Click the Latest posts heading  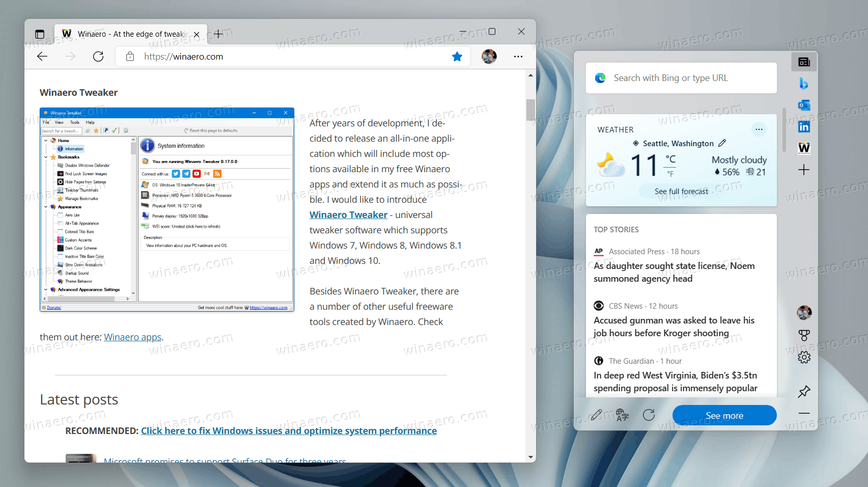[79, 399]
